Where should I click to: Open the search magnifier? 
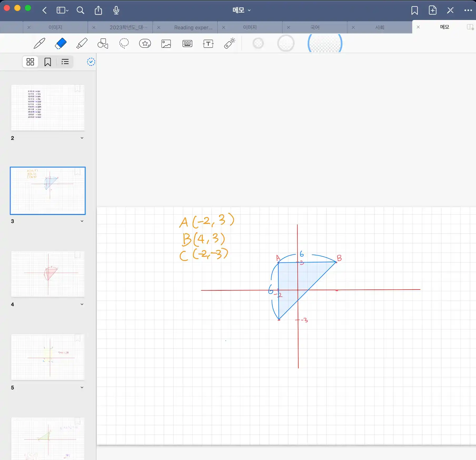(x=80, y=10)
